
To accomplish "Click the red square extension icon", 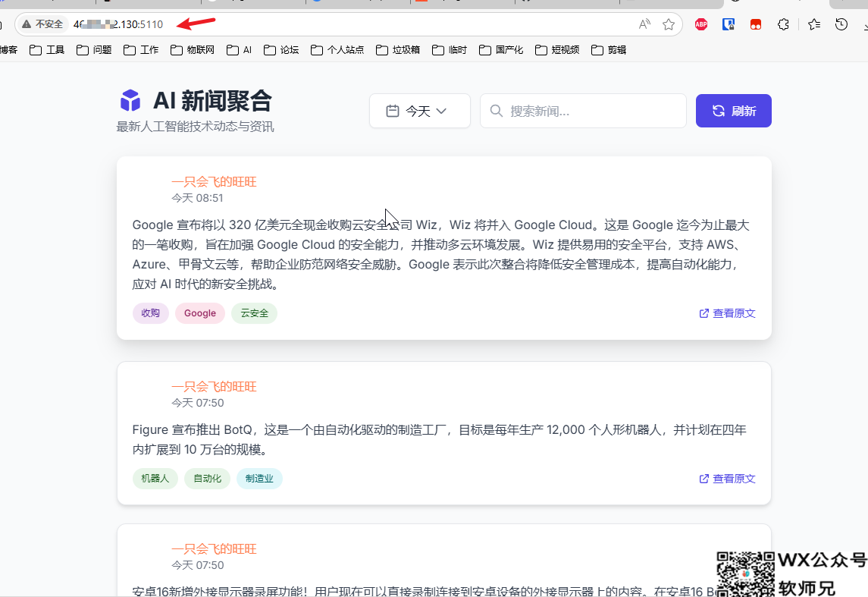I will [x=756, y=24].
